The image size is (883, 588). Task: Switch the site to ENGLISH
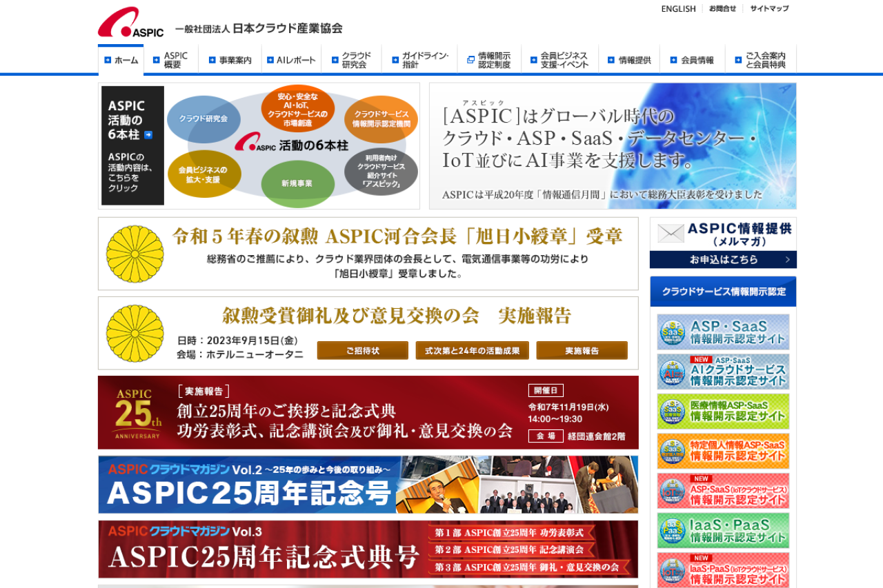point(678,9)
